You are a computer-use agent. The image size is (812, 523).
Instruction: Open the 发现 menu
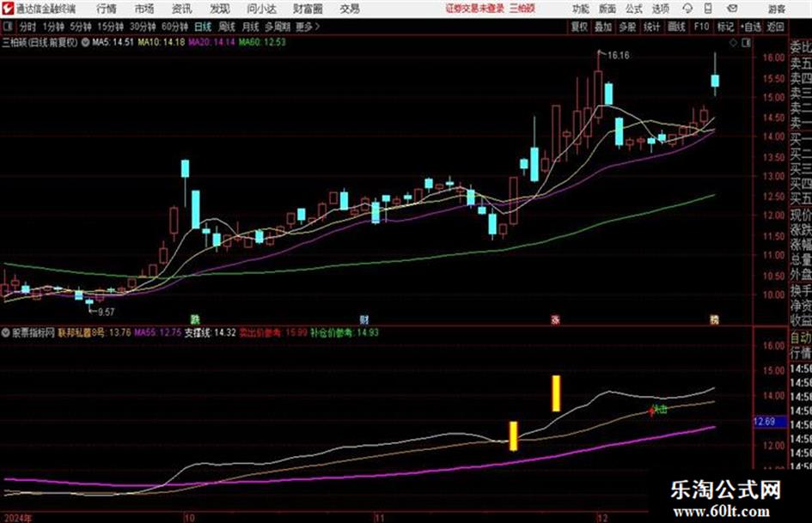(220, 9)
